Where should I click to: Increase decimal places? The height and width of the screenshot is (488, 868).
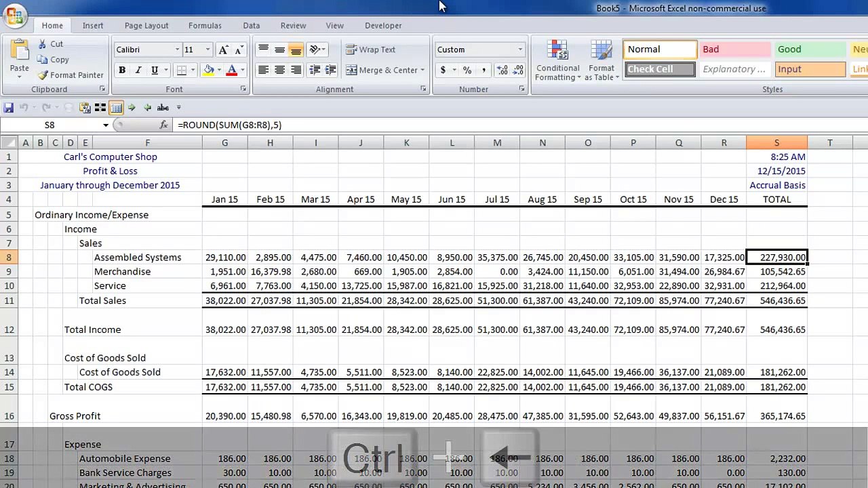pyautogui.click(x=502, y=70)
